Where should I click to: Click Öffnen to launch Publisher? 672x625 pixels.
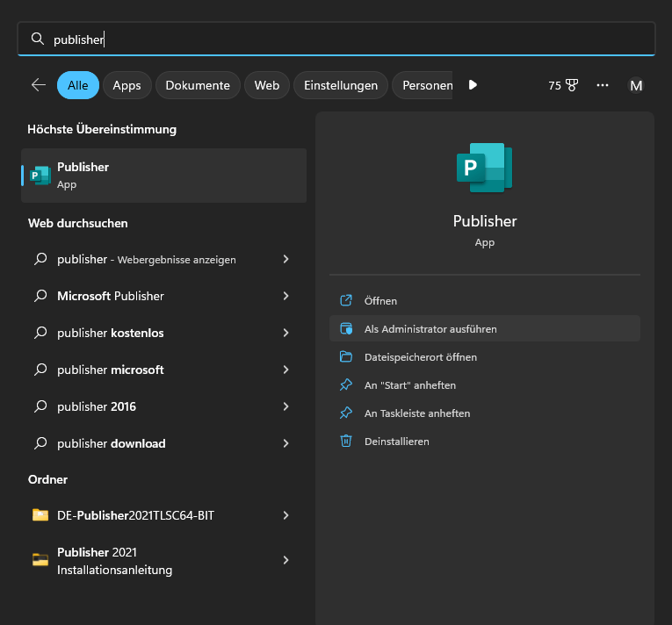click(381, 301)
